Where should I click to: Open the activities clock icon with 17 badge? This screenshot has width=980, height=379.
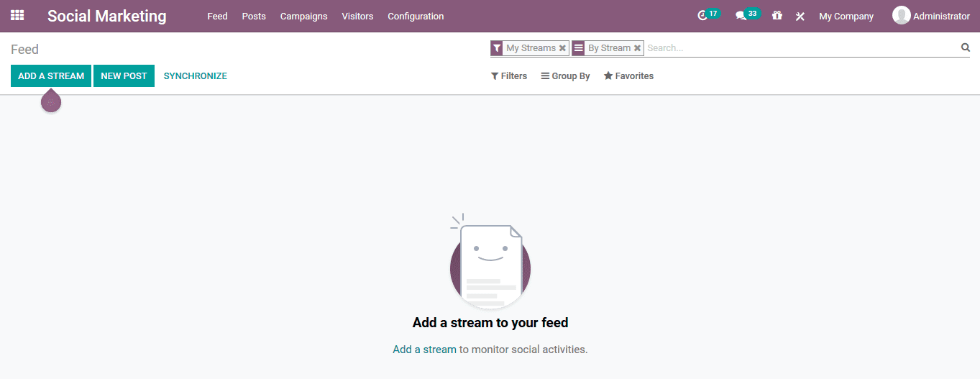[708, 15]
